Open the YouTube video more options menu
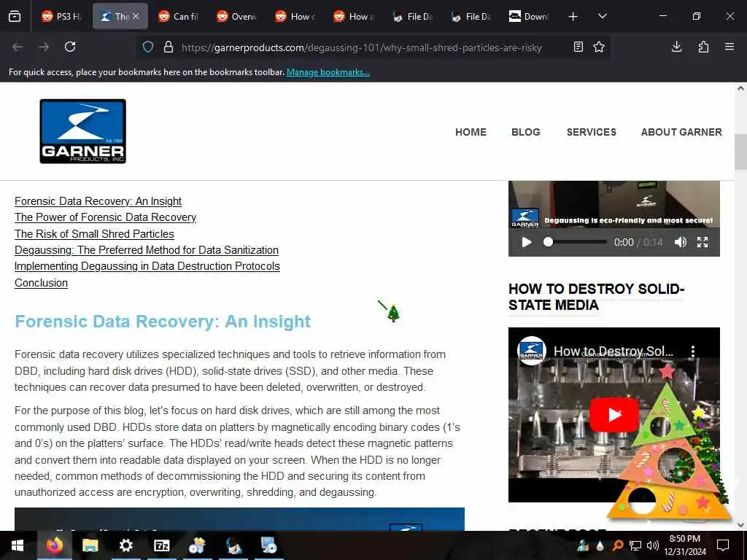The height and width of the screenshot is (560, 747). 693,351
